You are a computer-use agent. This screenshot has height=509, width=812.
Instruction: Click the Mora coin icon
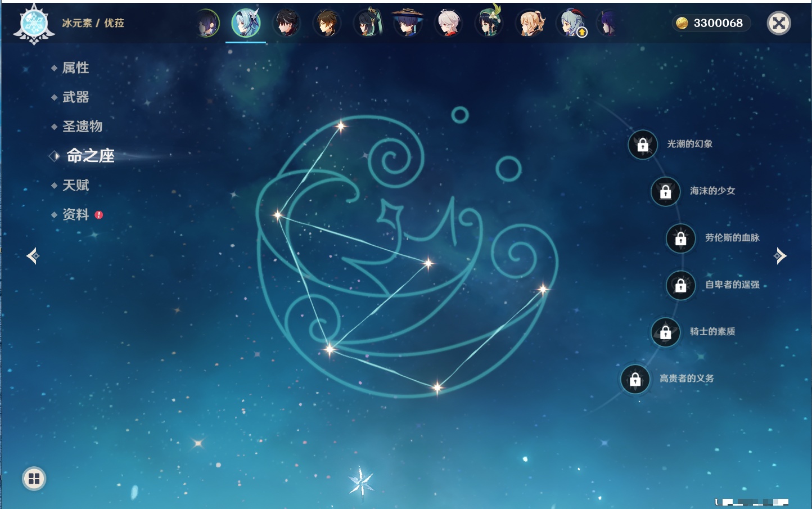(682, 23)
